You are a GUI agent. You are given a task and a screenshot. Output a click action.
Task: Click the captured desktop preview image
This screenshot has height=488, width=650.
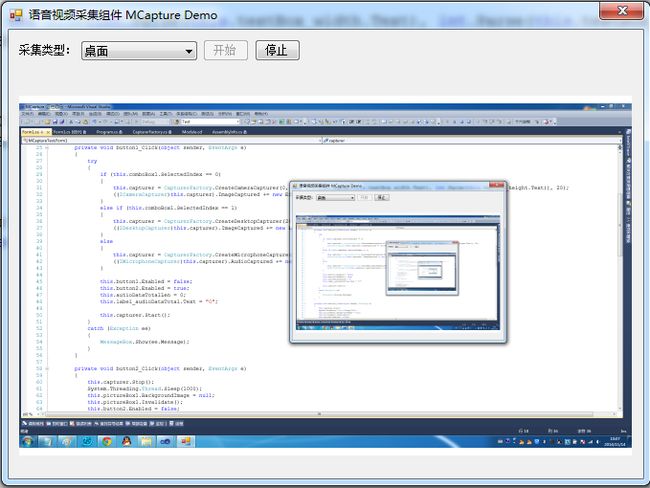pyautogui.click(x=325, y=276)
